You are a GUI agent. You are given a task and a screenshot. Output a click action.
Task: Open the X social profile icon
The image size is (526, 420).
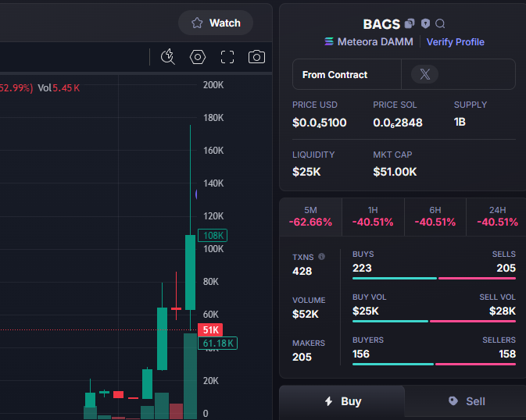(x=424, y=74)
